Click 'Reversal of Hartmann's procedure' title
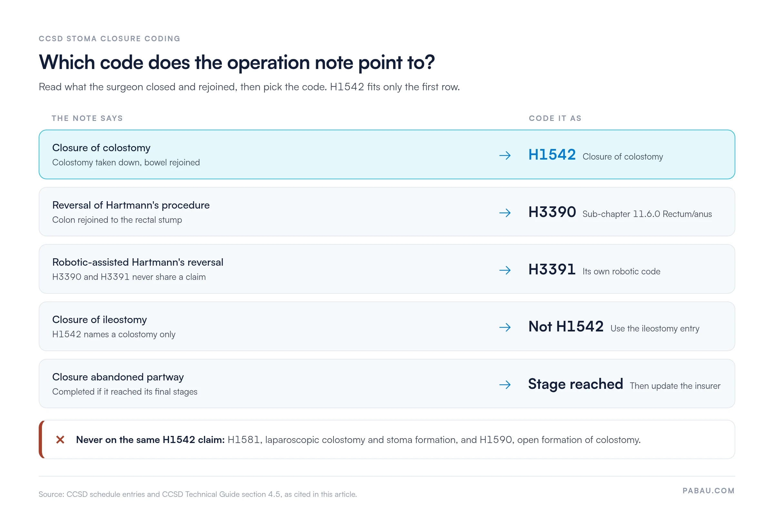The image size is (774, 532). pyautogui.click(x=131, y=205)
